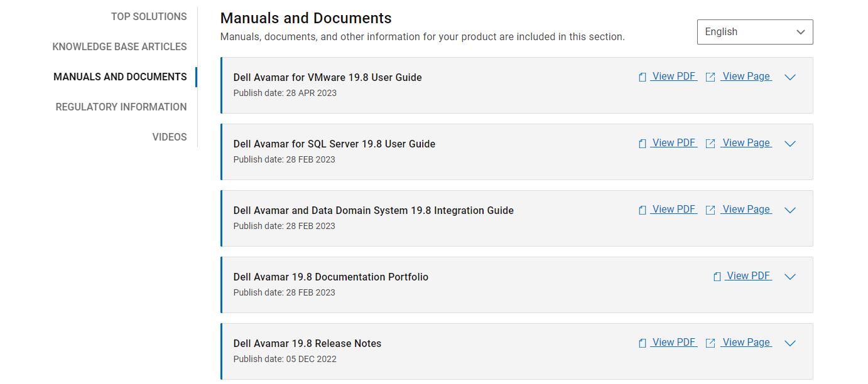The image size is (868, 384).
Task: Open View Page for the VMware User Guide
Action: click(x=746, y=76)
